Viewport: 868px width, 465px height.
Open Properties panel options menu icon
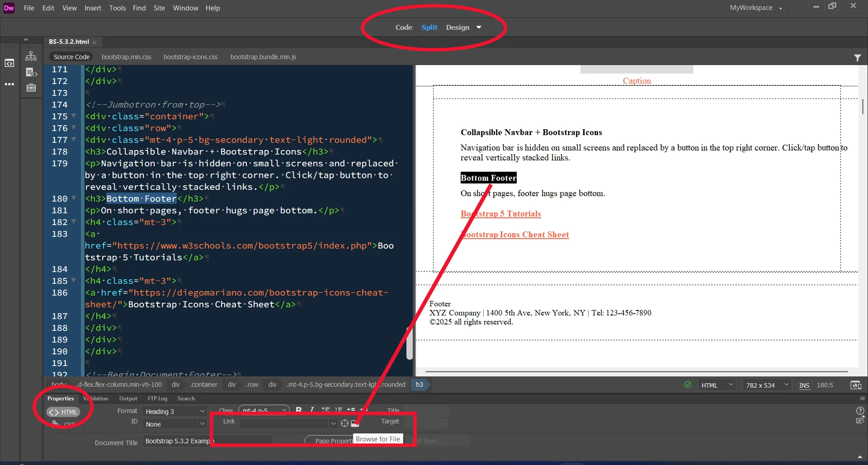pos(862,399)
